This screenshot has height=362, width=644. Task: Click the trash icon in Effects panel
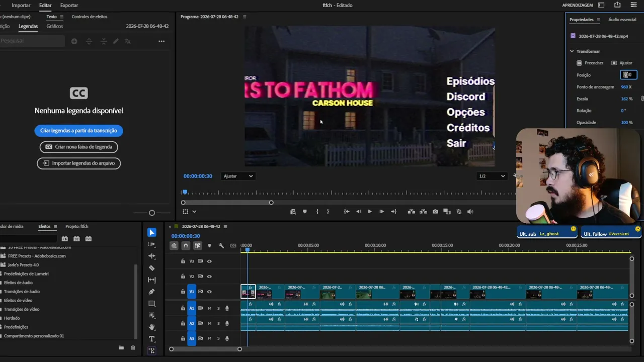[133, 347]
